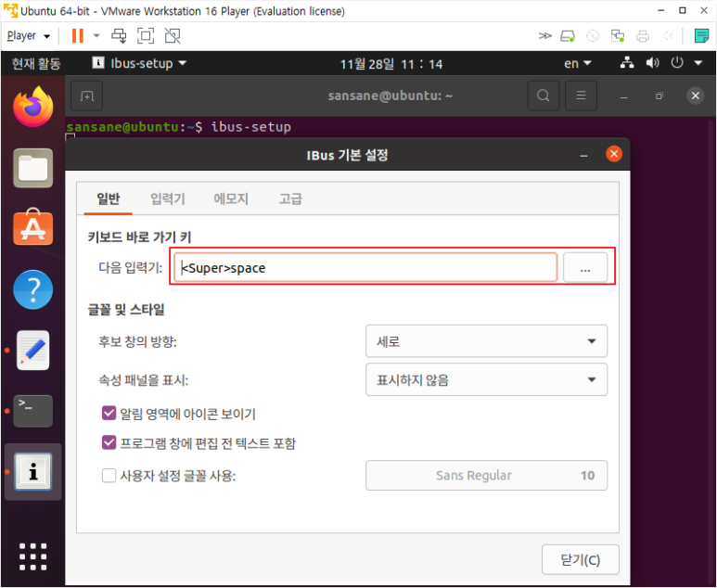Screen dimensions: 717x588
Task: Open the 후보 창의 방향 dropdown (세로)
Action: click(x=487, y=341)
